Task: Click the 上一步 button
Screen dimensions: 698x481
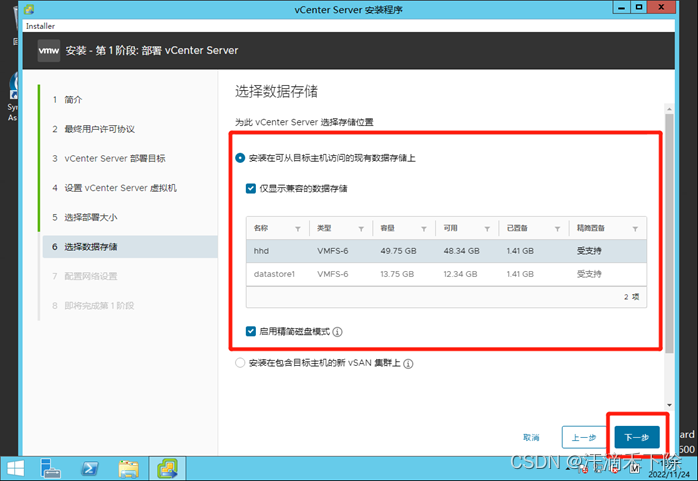Action: pos(584,437)
